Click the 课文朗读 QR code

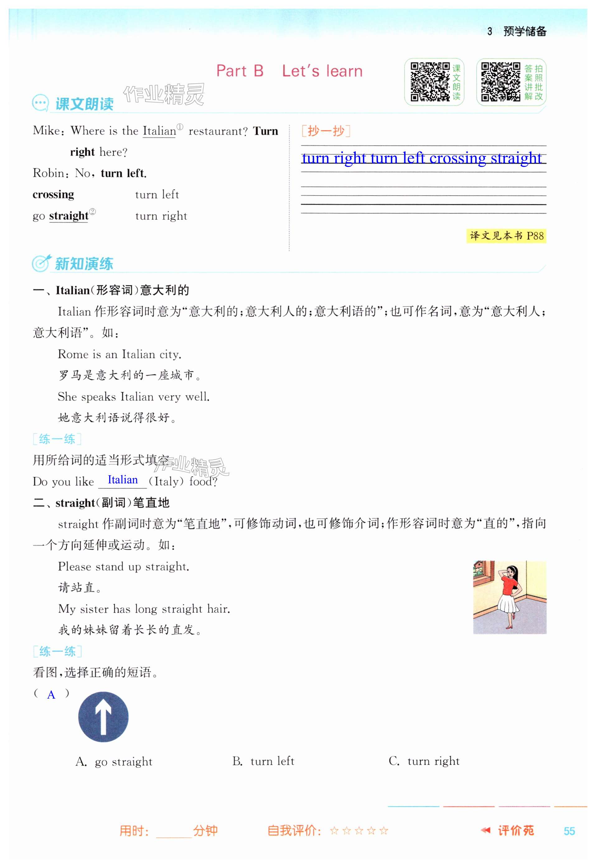point(430,82)
